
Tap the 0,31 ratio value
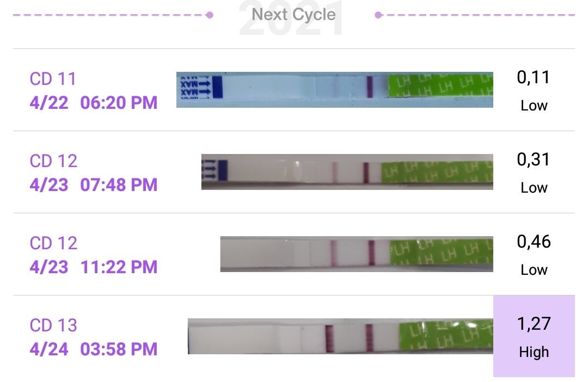tap(534, 160)
